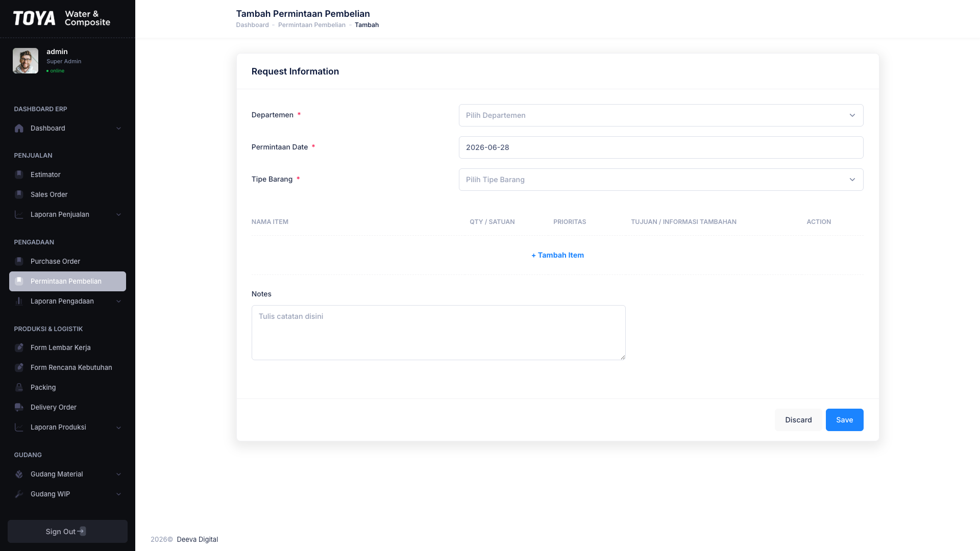Click the Super Admin role text
This screenshot has width=980, height=551.
click(x=64, y=61)
